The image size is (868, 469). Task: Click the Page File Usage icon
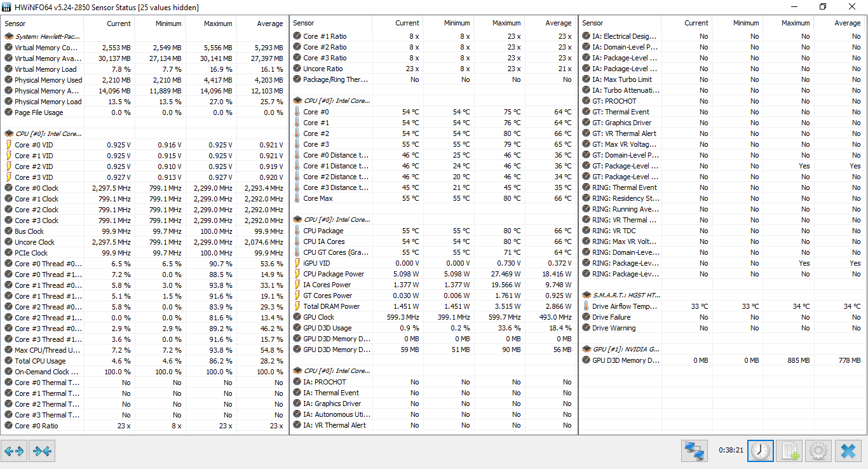pyautogui.click(x=9, y=112)
